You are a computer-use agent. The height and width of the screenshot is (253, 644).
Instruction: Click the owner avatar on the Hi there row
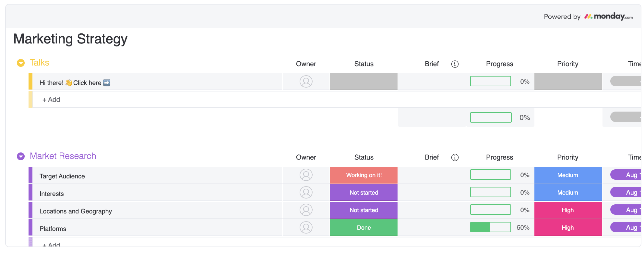point(305,82)
